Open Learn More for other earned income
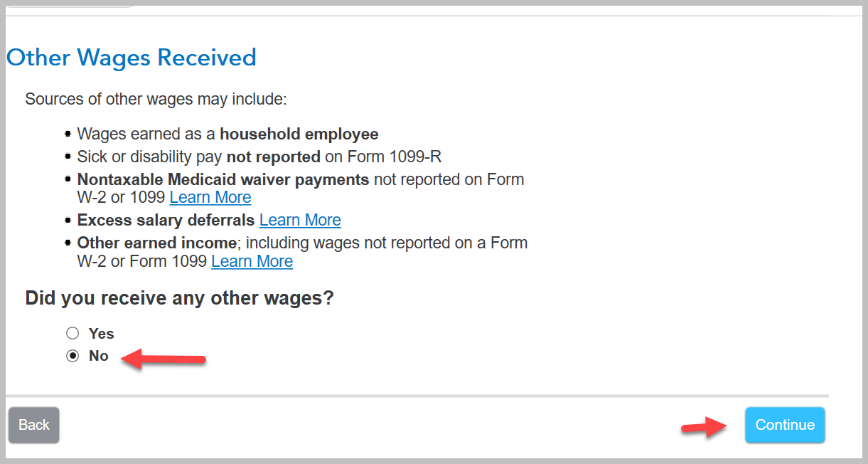This screenshot has width=868, height=464. point(252,261)
